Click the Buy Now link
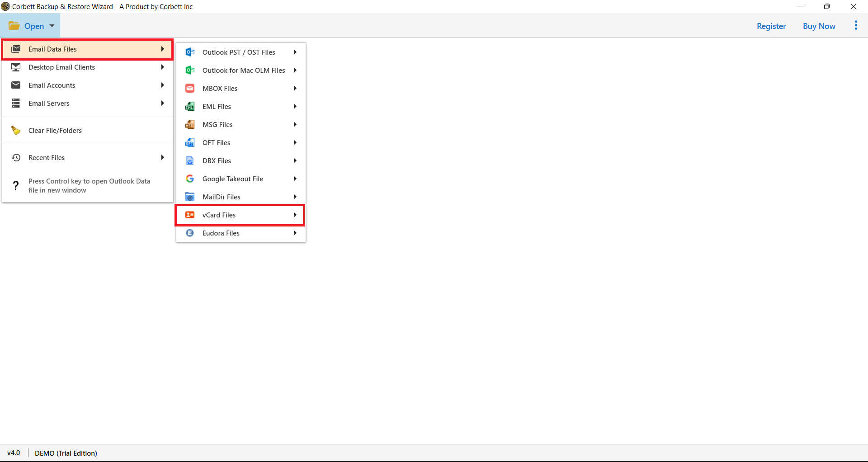Image resolution: width=868 pixels, height=462 pixels. [819, 26]
